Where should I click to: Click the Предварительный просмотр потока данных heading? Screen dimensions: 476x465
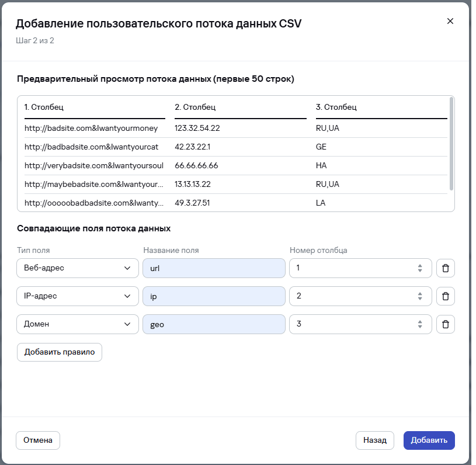click(155, 79)
